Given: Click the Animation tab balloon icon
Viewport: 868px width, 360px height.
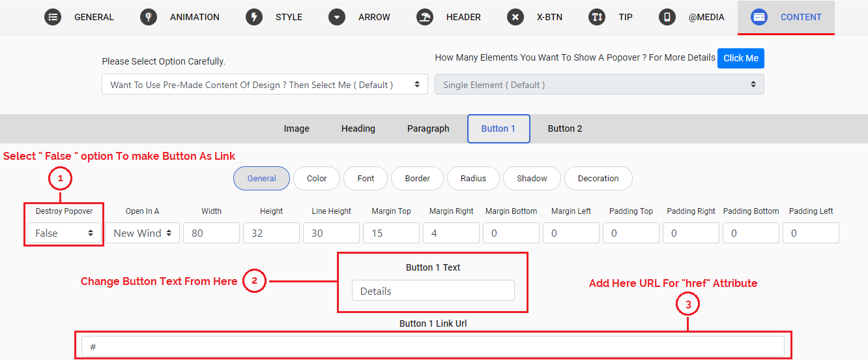Looking at the screenshot, I should pyautogui.click(x=149, y=17).
